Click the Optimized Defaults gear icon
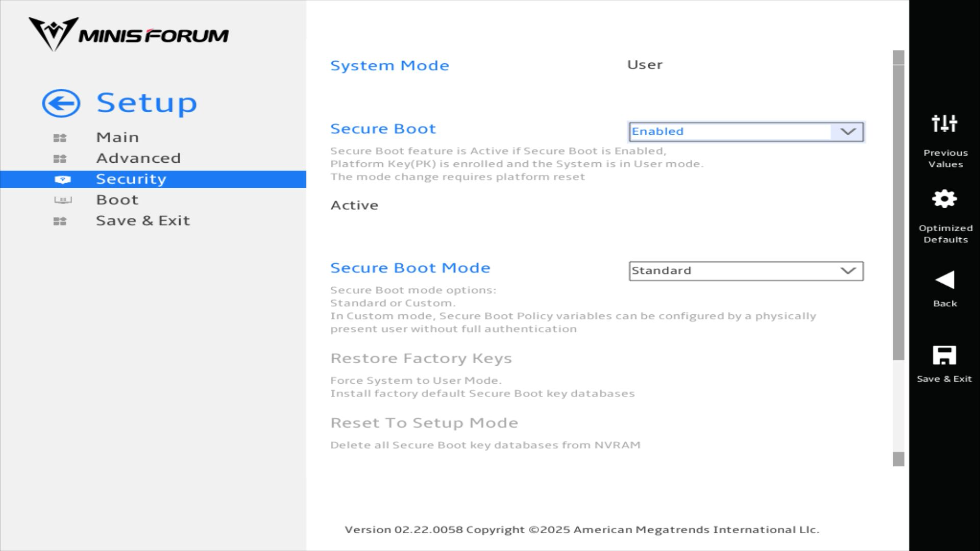Screen dimensions: 980x551 pos(944,199)
